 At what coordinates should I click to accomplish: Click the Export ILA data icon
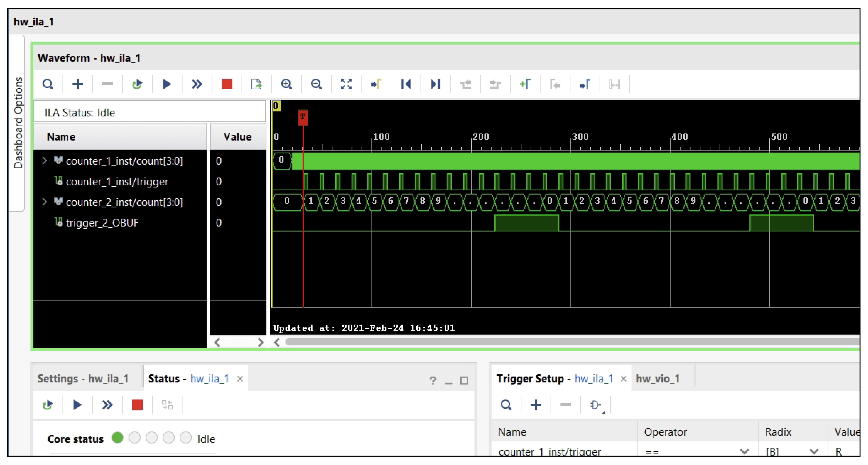256,84
